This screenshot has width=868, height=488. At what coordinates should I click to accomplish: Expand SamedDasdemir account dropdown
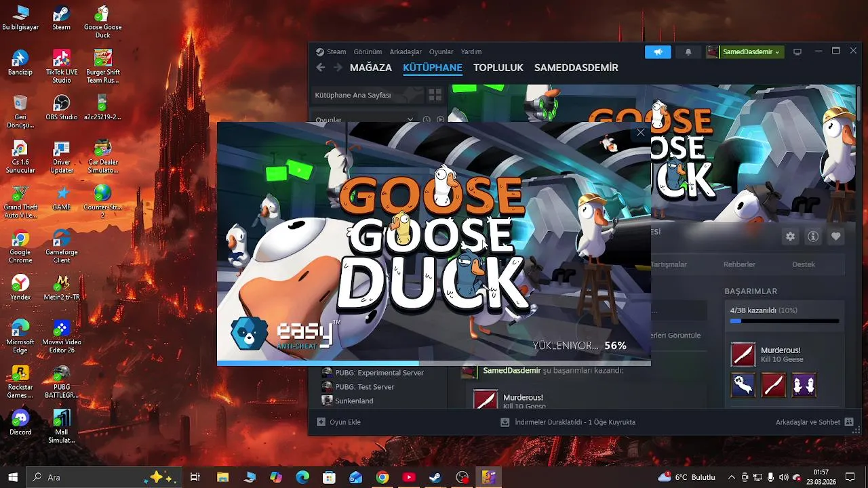coord(745,52)
